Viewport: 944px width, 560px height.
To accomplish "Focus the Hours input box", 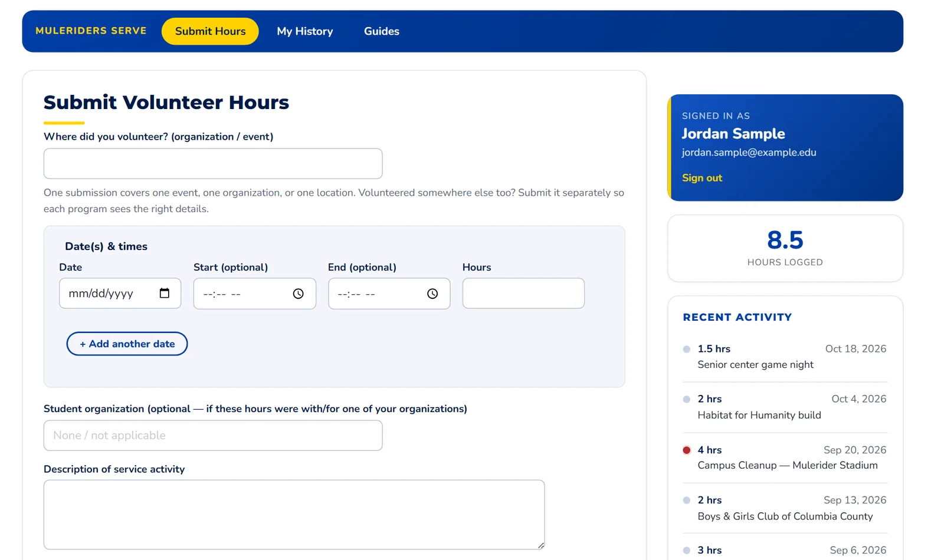I will [523, 293].
